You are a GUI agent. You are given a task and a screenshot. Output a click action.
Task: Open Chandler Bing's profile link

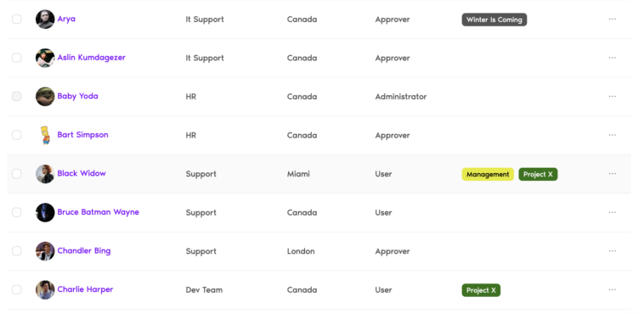tap(84, 251)
